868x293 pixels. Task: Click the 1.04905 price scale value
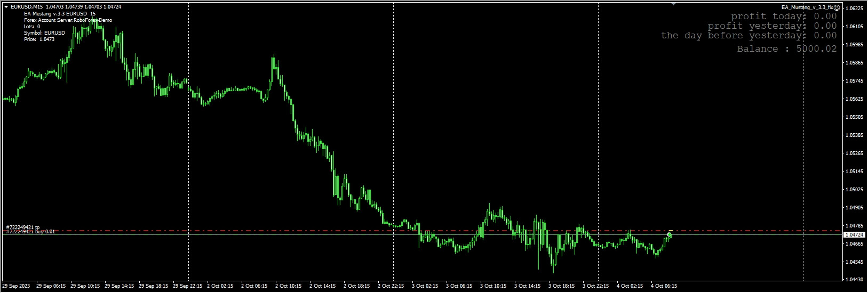[855, 208]
